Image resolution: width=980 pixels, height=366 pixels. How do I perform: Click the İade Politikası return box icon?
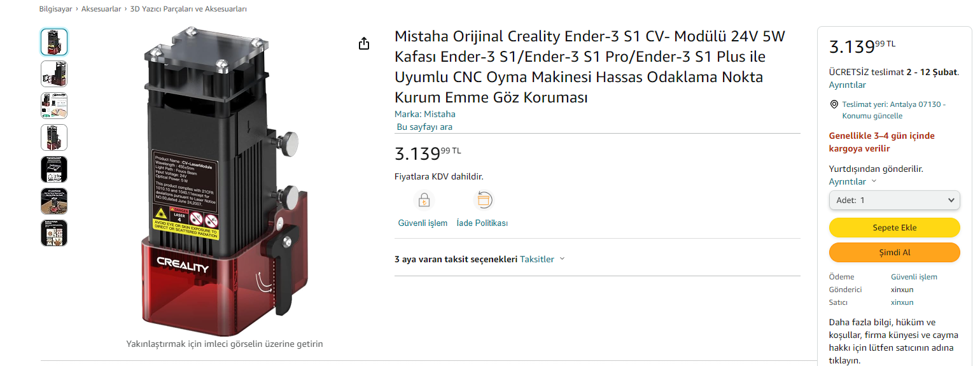coord(484,201)
